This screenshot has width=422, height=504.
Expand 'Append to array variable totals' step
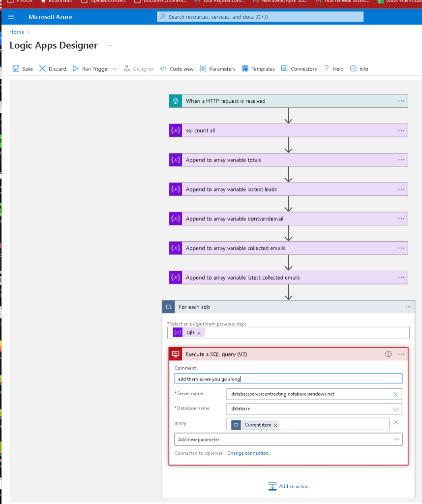[288, 160]
